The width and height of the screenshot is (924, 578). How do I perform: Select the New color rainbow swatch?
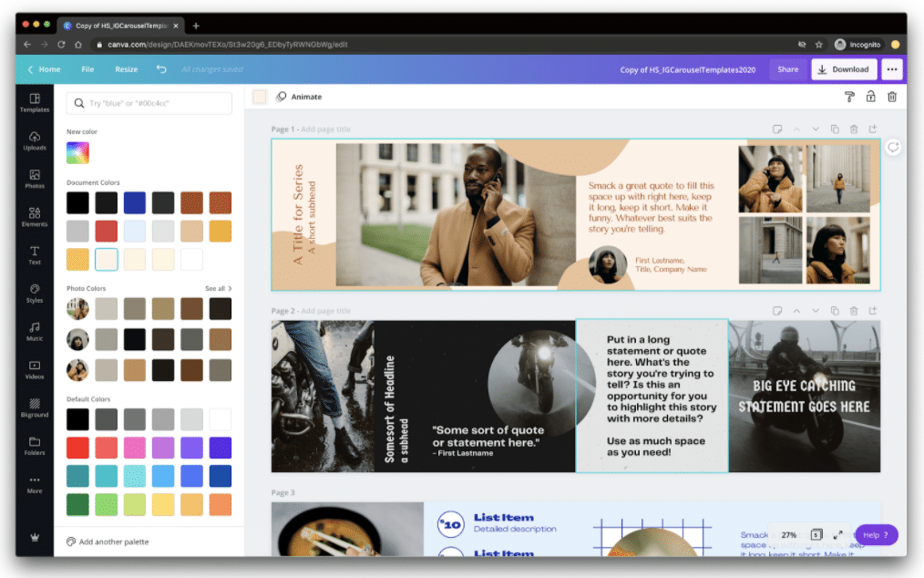coord(77,153)
